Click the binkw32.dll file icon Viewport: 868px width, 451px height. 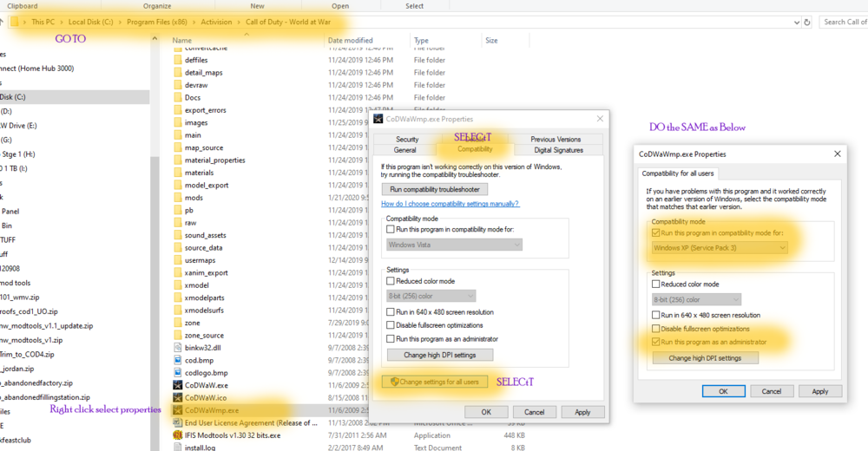click(x=178, y=347)
